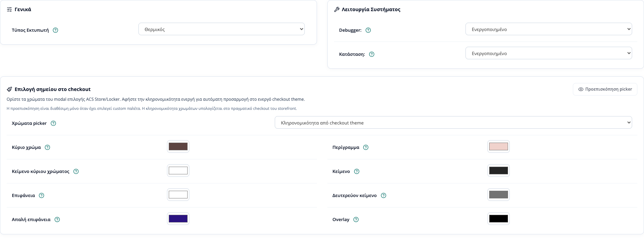Click the Overlay label text
This screenshot has height=242, width=644.
tap(341, 220)
